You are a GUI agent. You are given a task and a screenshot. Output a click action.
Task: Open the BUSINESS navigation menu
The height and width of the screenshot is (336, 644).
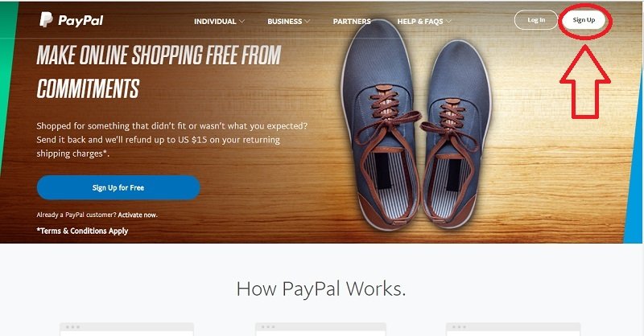(x=285, y=22)
